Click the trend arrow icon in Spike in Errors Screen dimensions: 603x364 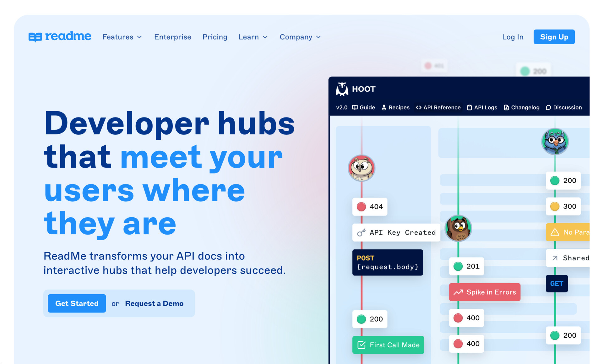click(x=458, y=292)
